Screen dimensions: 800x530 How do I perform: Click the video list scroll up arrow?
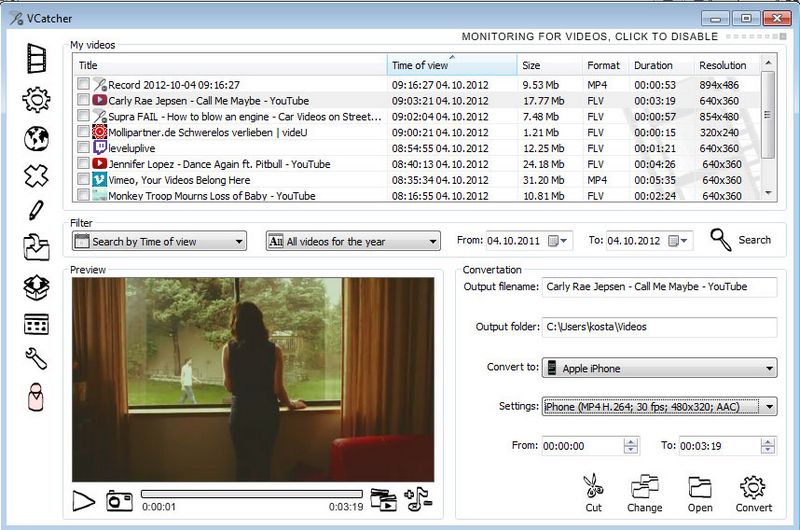coord(768,62)
